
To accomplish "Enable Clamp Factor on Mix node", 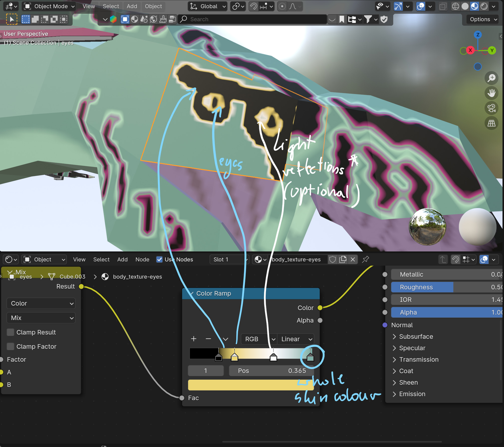I will tap(10, 346).
